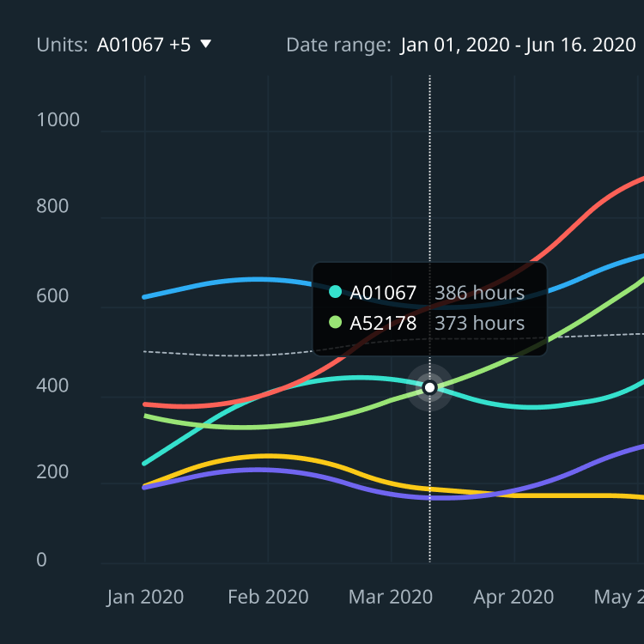The width and height of the screenshot is (644, 644).
Task: Select the A52178 label in the tooltip
Action: click(383, 323)
